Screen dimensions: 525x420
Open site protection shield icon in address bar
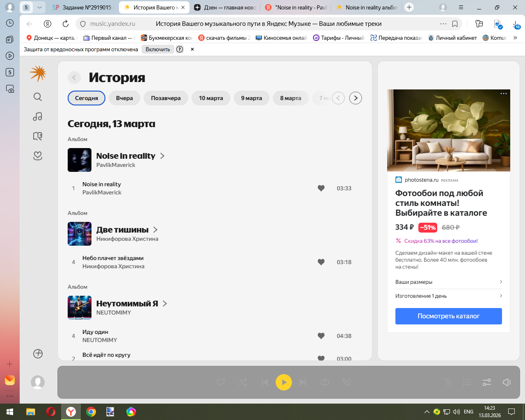tap(82, 24)
